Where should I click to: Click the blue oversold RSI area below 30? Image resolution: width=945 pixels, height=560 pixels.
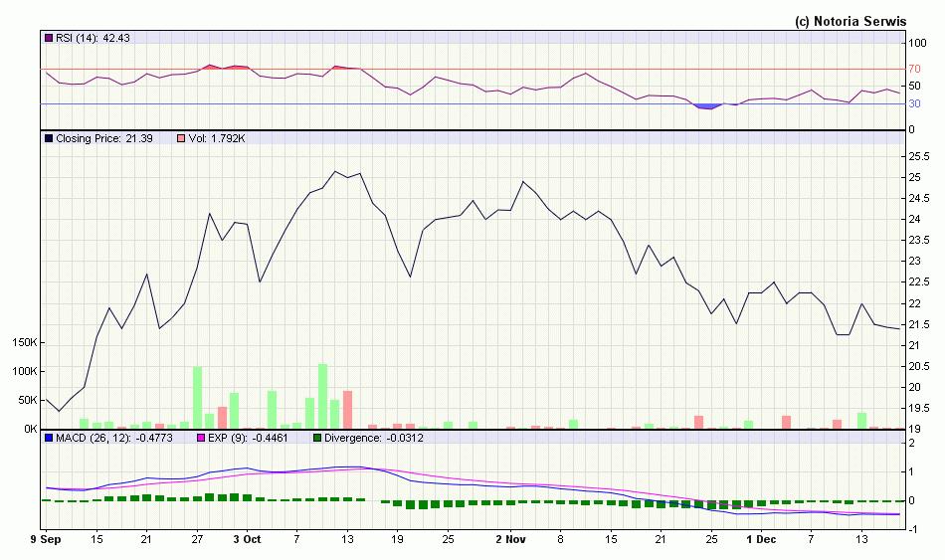(707, 106)
